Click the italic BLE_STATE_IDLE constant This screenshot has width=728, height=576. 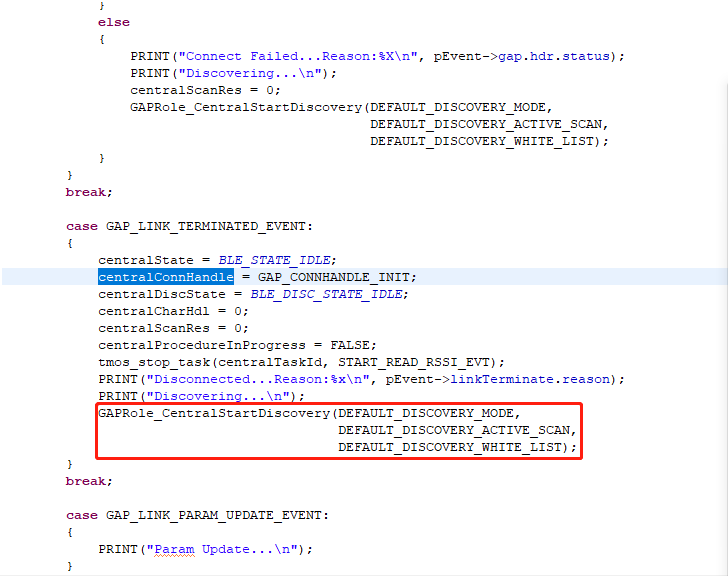pyautogui.click(x=277, y=260)
